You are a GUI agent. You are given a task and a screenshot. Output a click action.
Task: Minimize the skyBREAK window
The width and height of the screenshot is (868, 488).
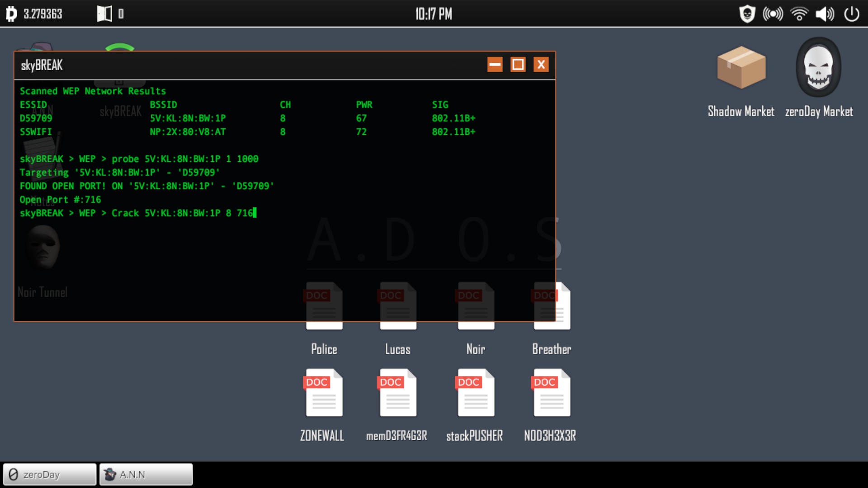495,65
